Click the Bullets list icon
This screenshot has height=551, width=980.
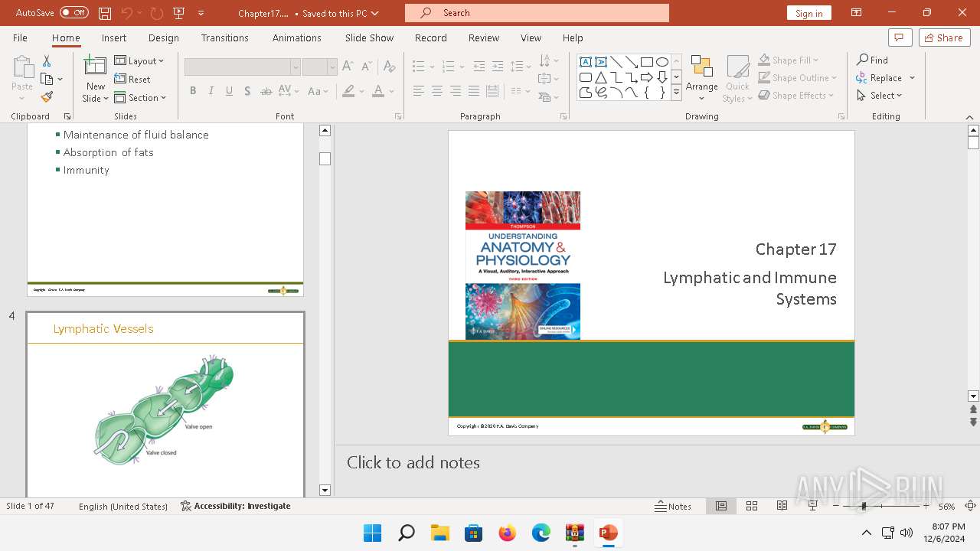coord(418,67)
